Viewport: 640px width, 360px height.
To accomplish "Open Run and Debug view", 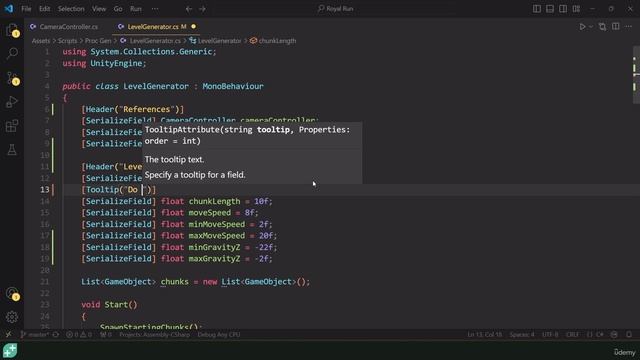I will click(12, 102).
